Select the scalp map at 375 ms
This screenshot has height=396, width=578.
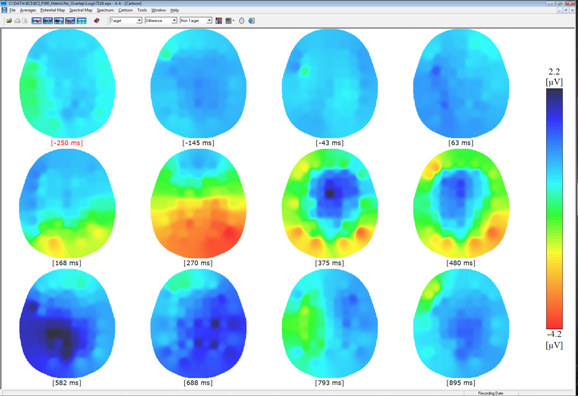tap(330, 204)
